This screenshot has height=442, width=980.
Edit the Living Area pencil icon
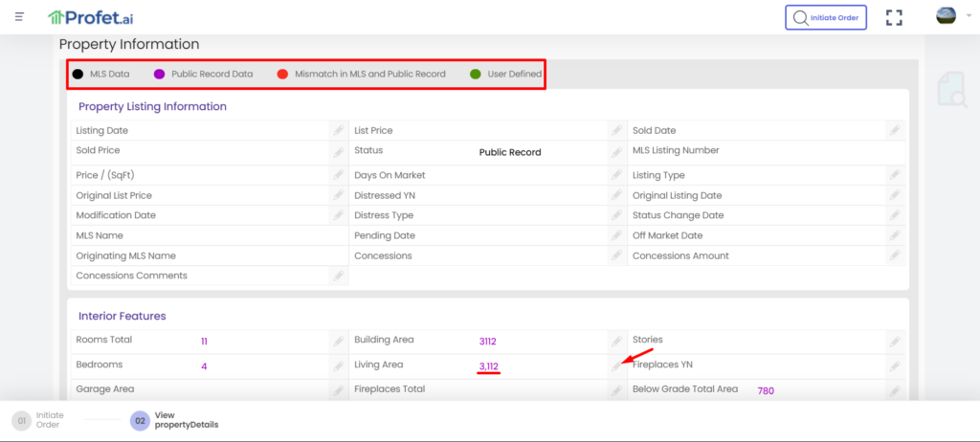[616, 365]
